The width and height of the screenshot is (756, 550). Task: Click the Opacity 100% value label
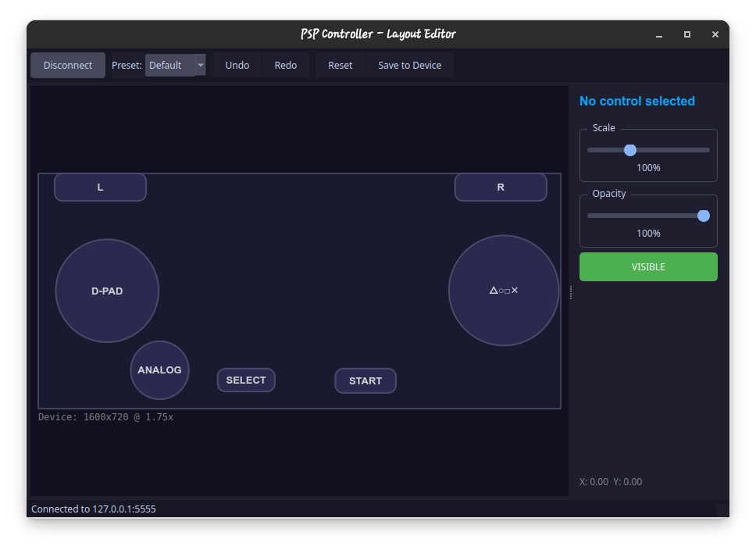[648, 234]
